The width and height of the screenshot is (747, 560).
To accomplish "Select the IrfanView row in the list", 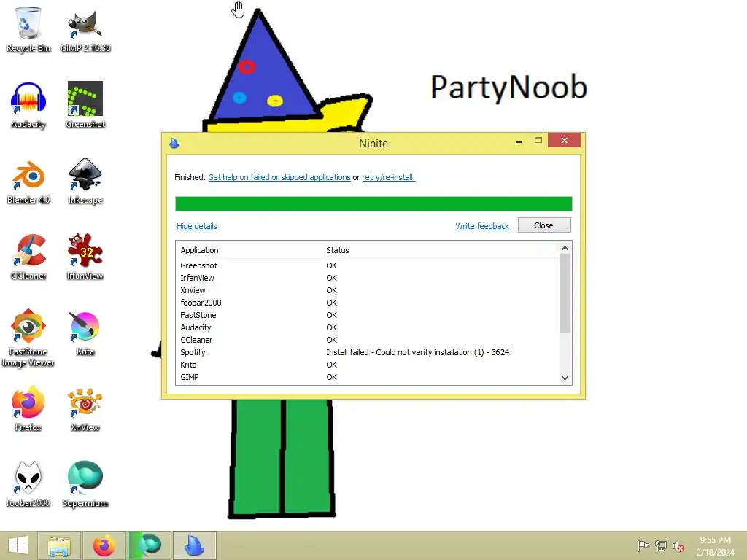I will (368, 278).
